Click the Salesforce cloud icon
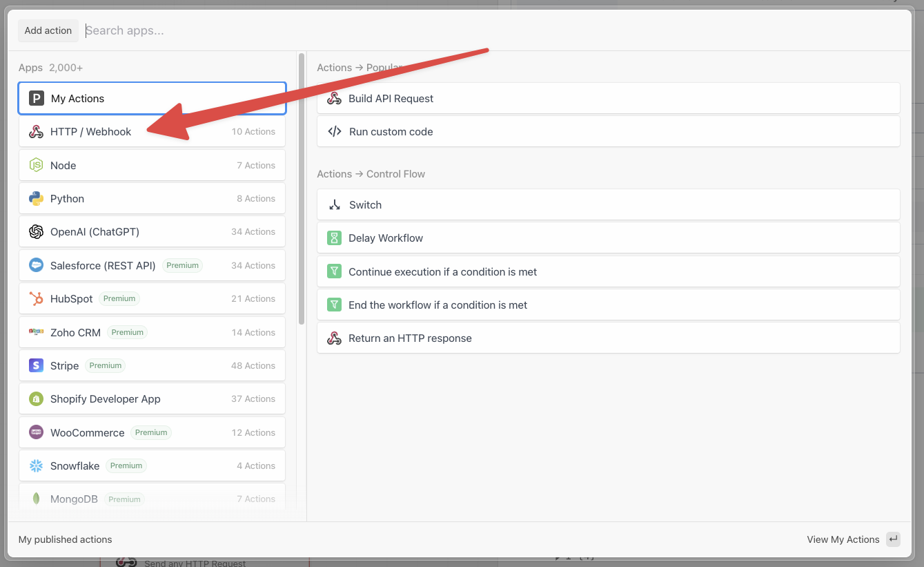The image size is (924, 567). click(x=36, y=265)
